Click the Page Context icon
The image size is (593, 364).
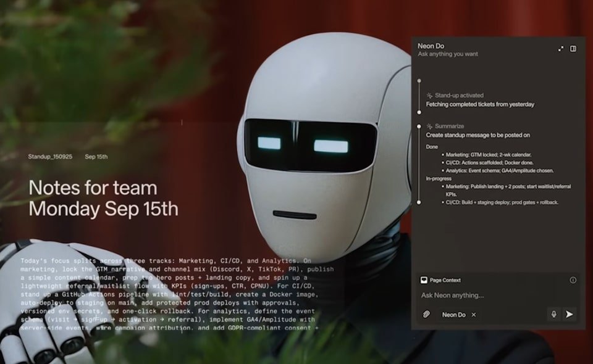pos(424,280)
